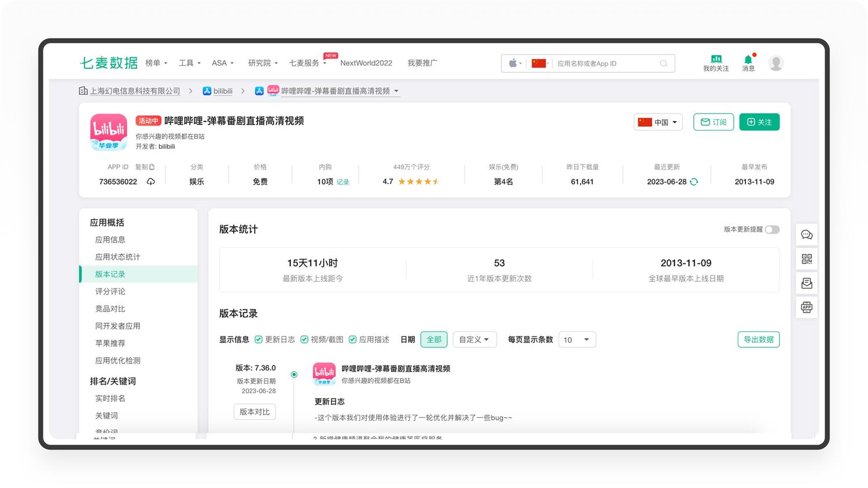Click the app name search input field
This screenshot has width=868, height=488.
click(605, 64)
